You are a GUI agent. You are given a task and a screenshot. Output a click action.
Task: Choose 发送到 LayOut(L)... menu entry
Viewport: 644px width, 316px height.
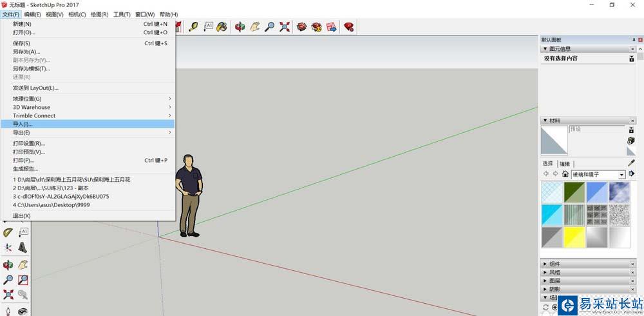pos(88,88)
